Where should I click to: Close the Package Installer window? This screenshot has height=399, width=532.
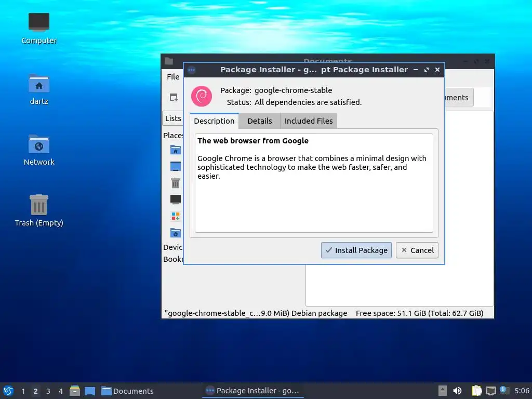(437, 70)
